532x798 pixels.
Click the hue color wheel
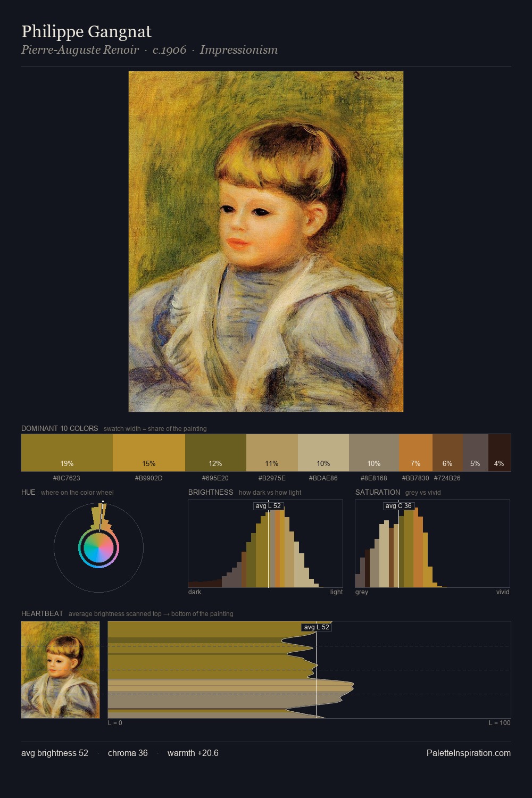click(98, 547)
